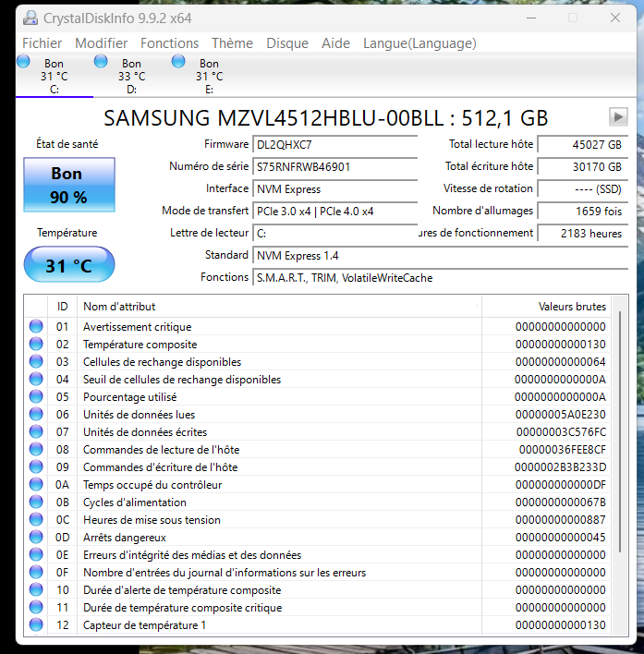Click status orb of journal d'informations erreurs row
Screen dimensions: 644x654
(x=36, y=572)
